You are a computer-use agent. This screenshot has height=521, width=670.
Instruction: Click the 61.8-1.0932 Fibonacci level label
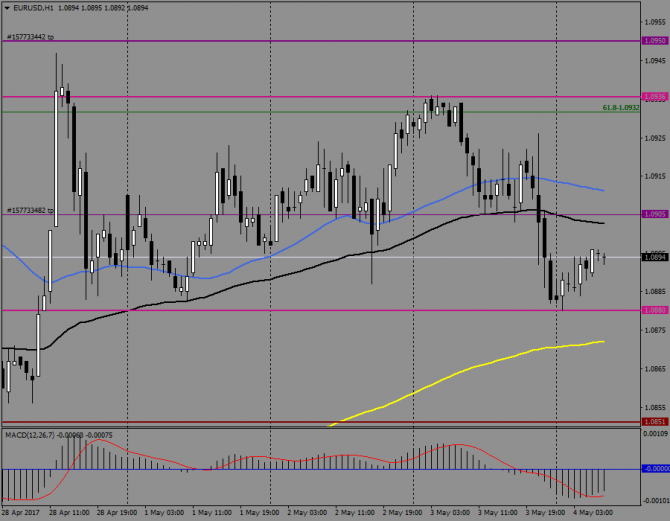[x=620, y=108]
